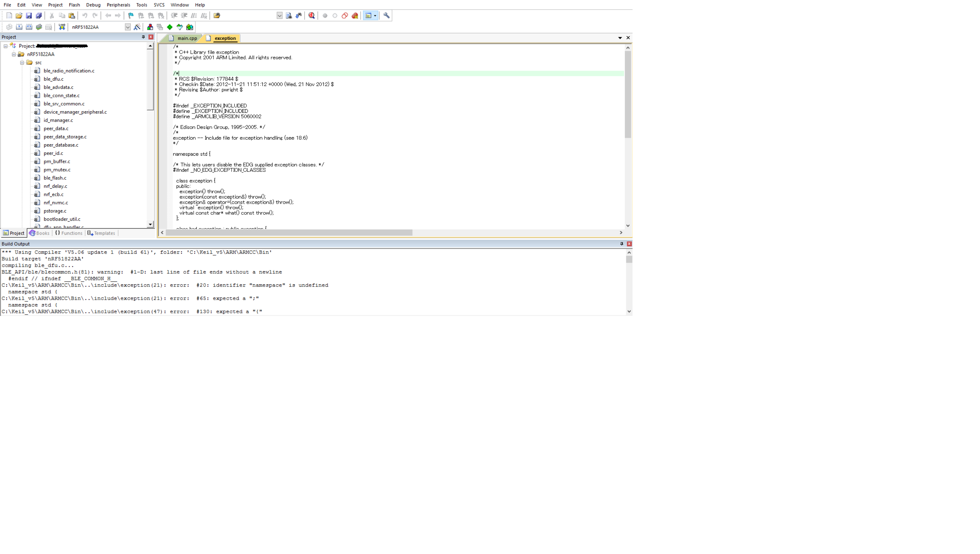Pin the Project panel with pushpin
Image resolution: width=980 pixels, height=554 pixels.
pyautogui.click(x=143, y=37)
